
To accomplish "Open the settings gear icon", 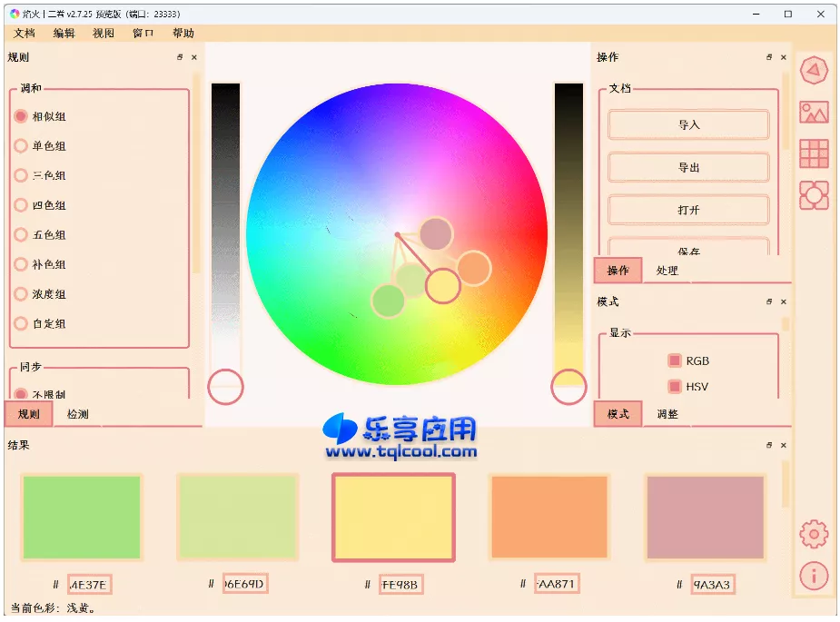I will 814,534.
